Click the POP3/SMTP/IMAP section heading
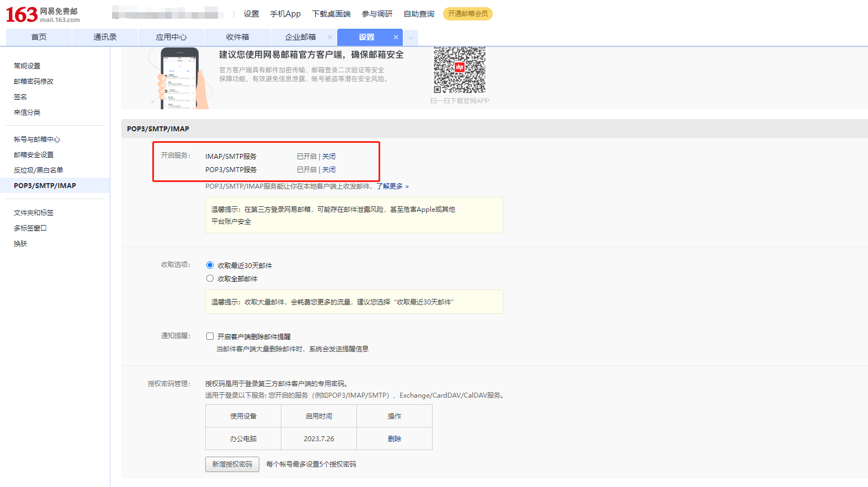The image size is (868, 487). click(158, 129)
